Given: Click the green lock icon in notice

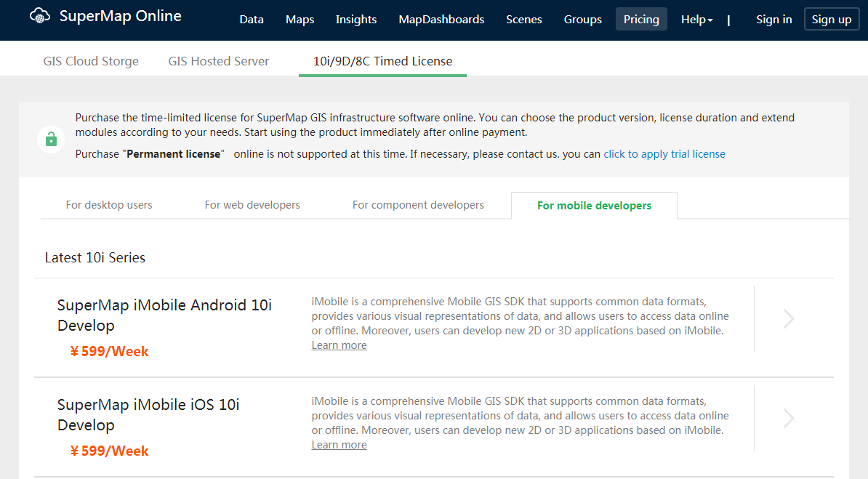Looking at the screenshot, I should 51,139.
